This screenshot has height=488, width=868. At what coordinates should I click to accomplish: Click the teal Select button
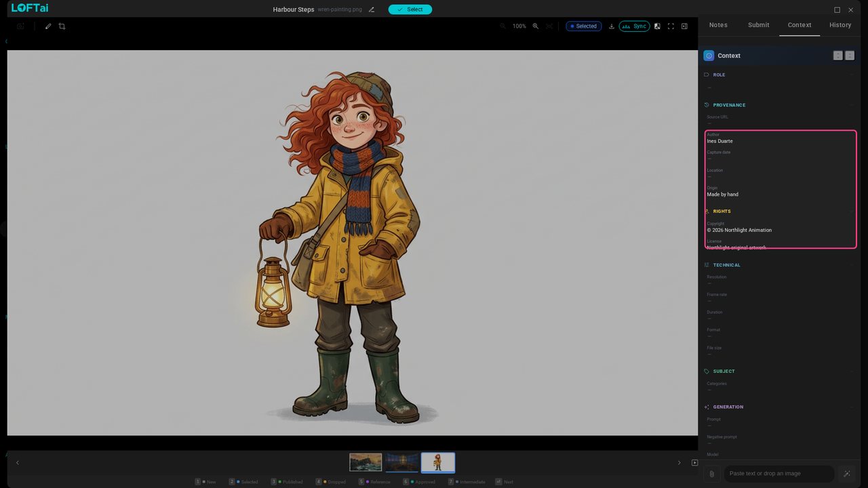coord(410,9)
